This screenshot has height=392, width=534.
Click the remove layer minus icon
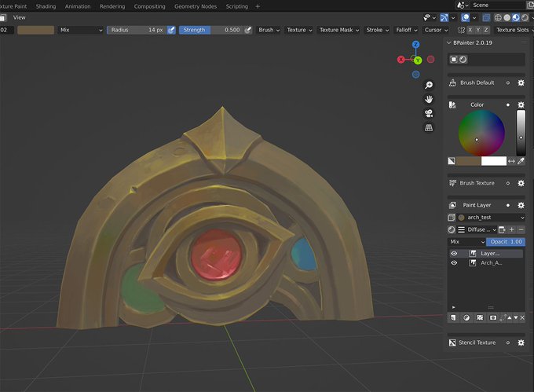521,229
